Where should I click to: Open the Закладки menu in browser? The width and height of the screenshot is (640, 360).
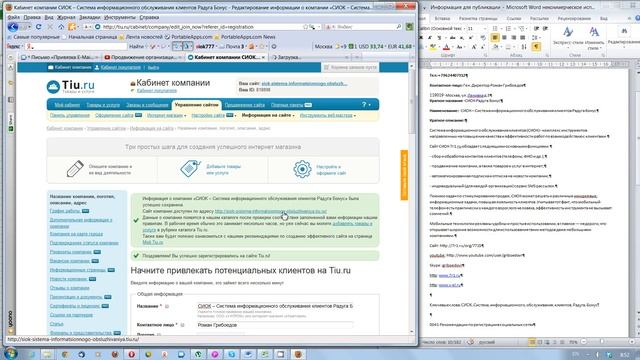tap(89, 18)
